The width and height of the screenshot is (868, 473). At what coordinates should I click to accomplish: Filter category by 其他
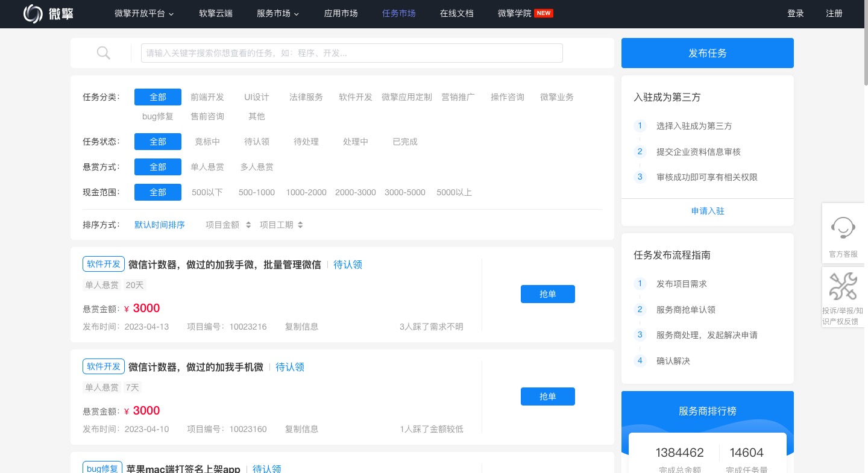click(257, 116)
